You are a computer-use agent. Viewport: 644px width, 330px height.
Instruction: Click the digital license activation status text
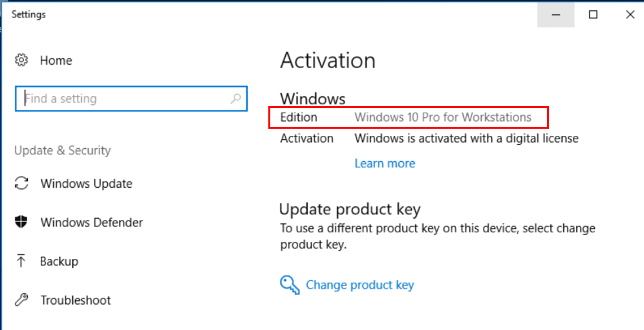coord(466,138)
